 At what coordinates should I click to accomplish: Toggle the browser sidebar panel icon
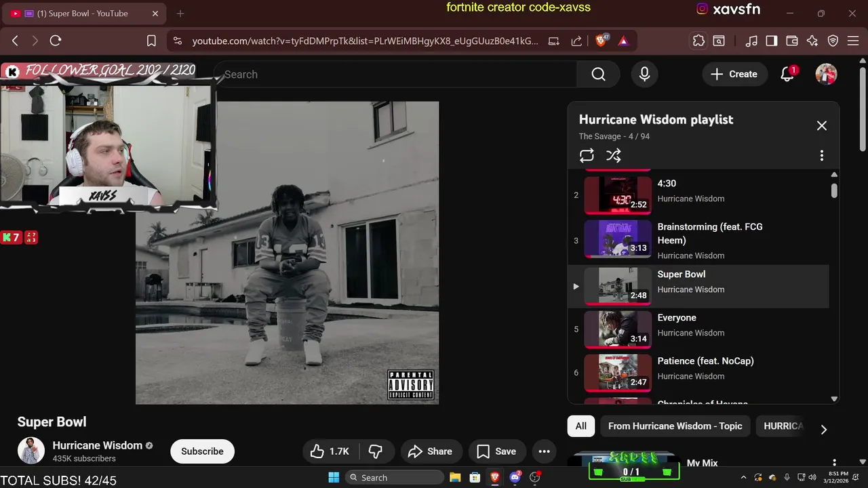[x=772, y=41]
